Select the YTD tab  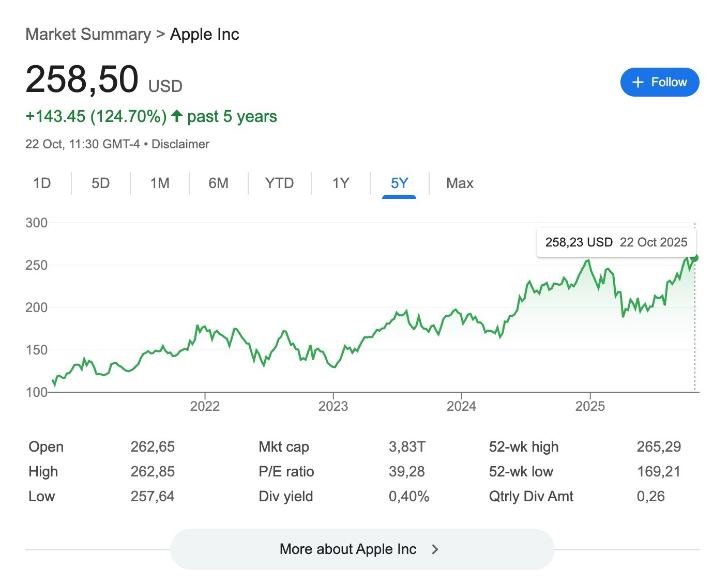click(x=279, y=183)
